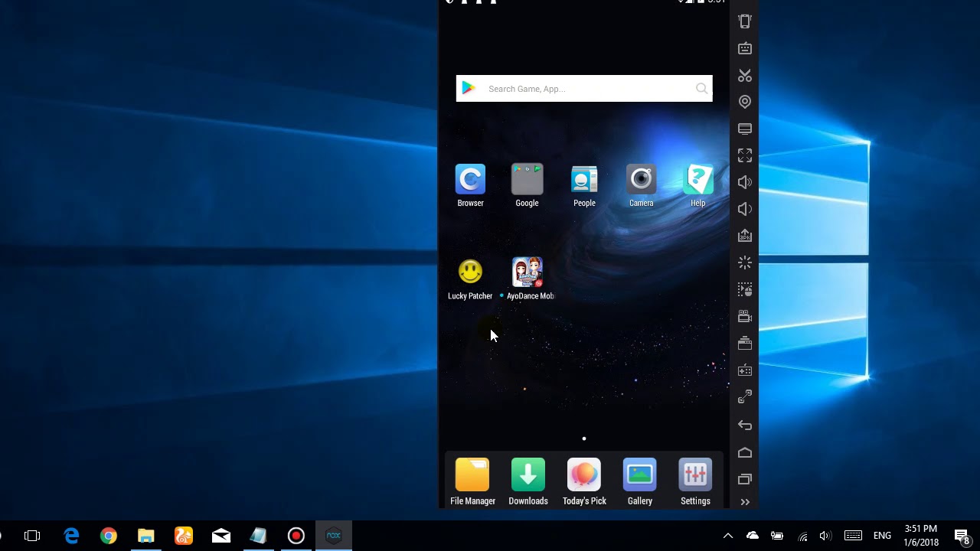Check battery status in tray
The width and height of the screenshot is (980, 551).
(777, 536)
